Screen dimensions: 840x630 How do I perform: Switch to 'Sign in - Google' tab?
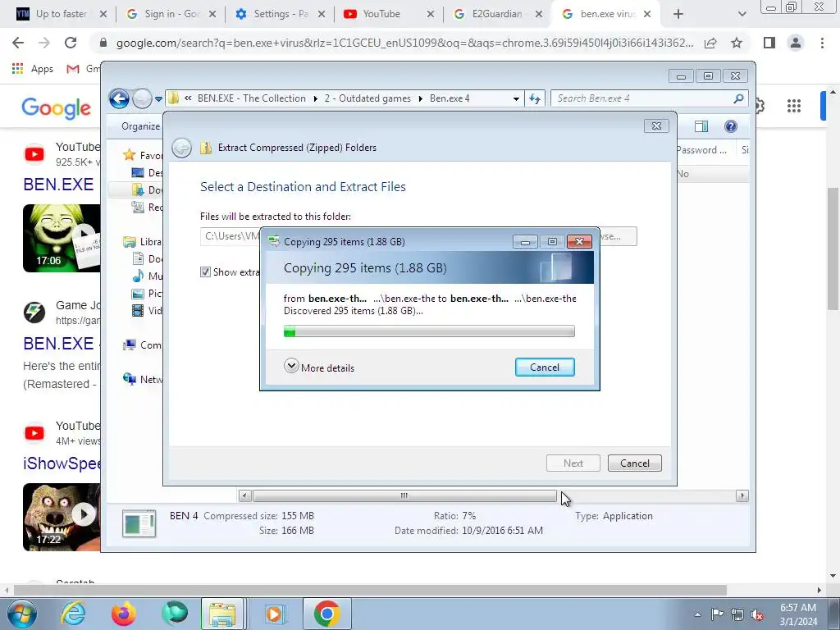tap(169, 14)
